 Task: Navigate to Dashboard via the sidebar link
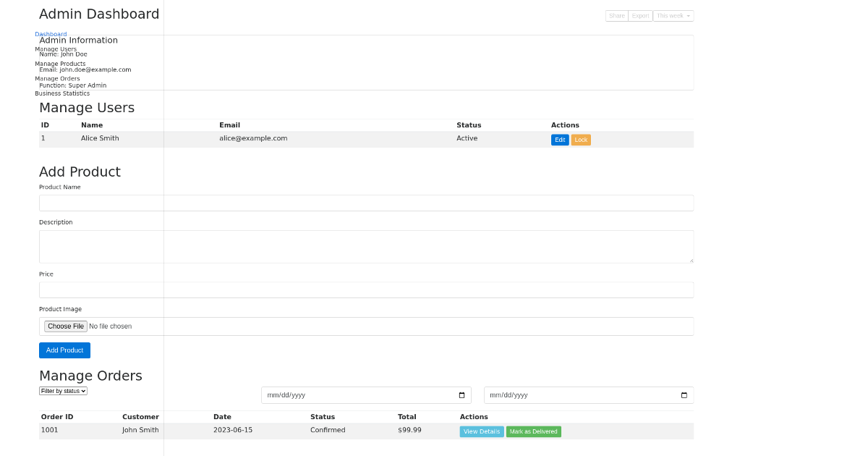(50, 33)
